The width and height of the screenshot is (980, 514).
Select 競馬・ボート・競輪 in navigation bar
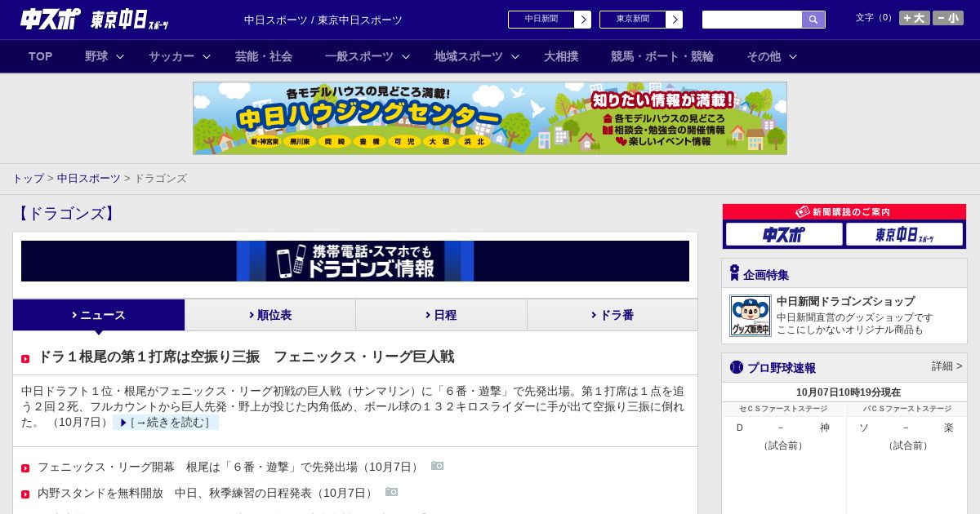(x=662, y=56)
